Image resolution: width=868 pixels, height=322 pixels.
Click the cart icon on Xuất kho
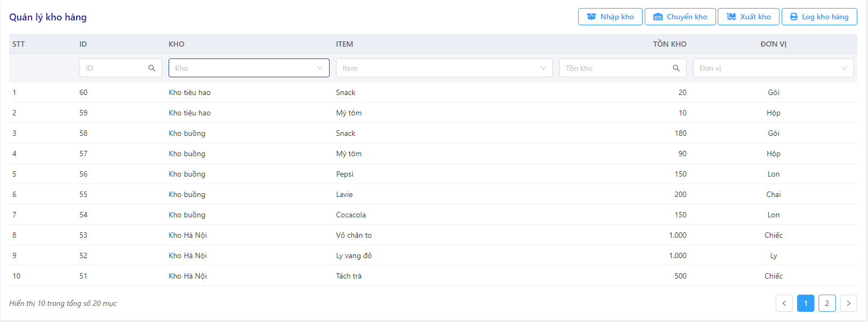tap(731, 17)
